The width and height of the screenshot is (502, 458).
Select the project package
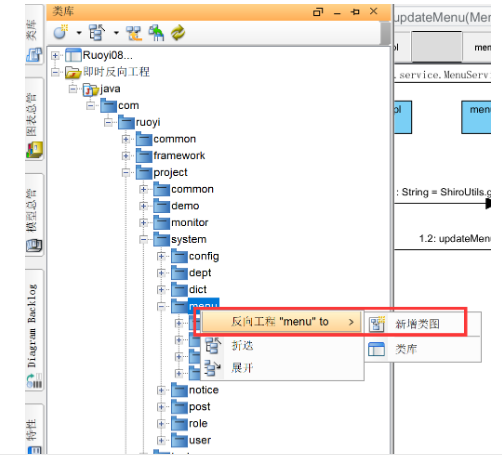(x=162, y=173)
